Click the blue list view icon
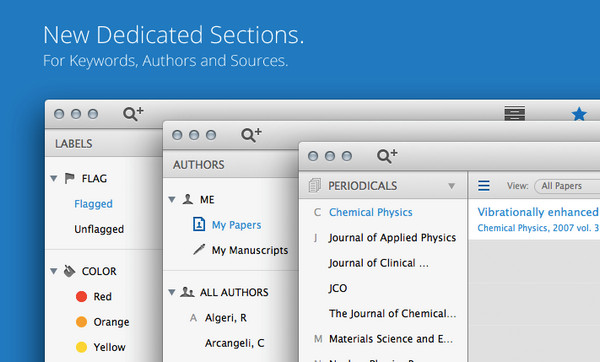This screenshot has width=600, height=362. coord(484,186)
